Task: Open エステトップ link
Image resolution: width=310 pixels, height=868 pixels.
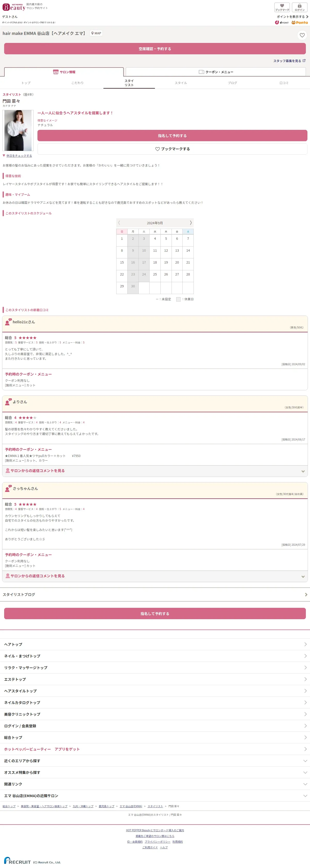Action: pos(155,679)
